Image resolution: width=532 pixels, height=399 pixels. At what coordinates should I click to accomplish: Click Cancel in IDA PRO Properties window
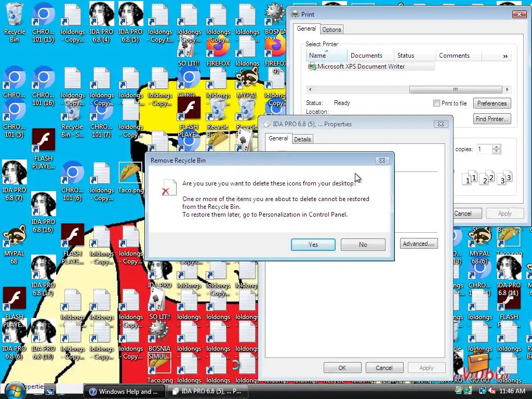click(384, 368)
